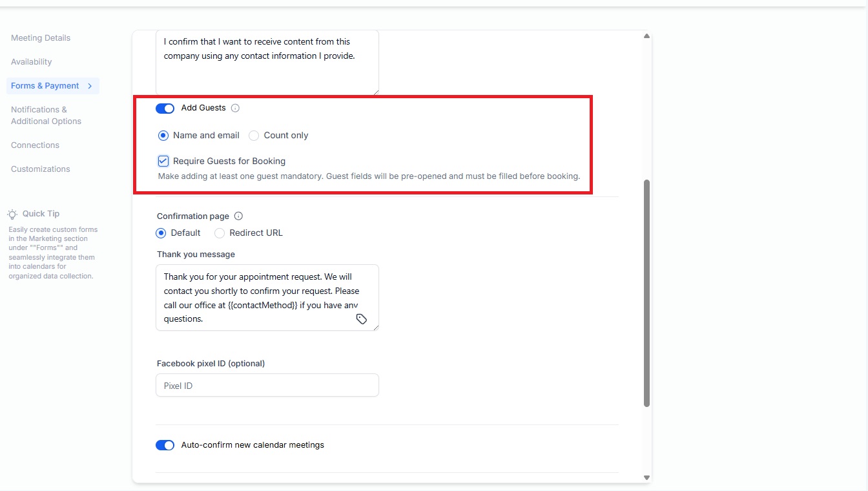Click the Quick Tip lightbulb icon
This screenshot has width=868, height=491.
[12, 214]
